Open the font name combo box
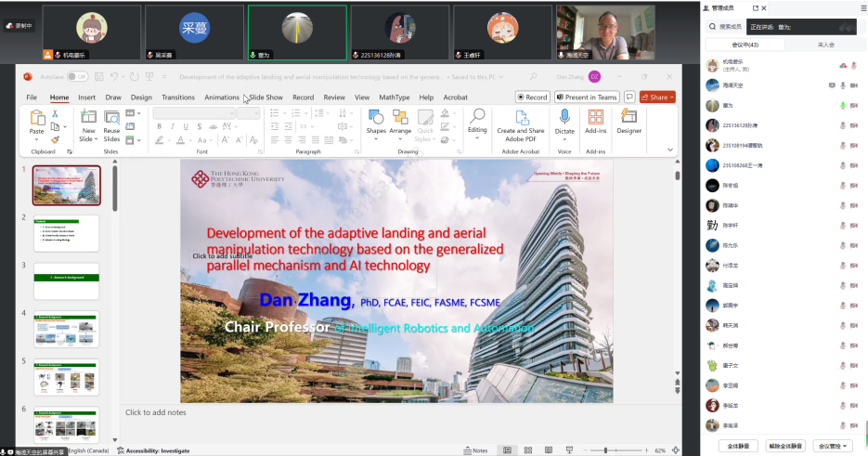868x456 pixels. [x=193, y=113]
